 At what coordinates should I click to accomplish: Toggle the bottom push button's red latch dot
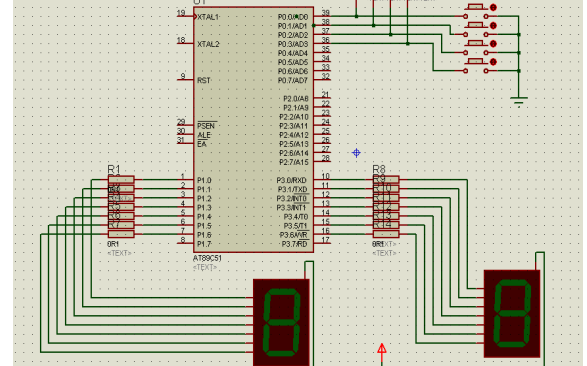pos(493,62)
